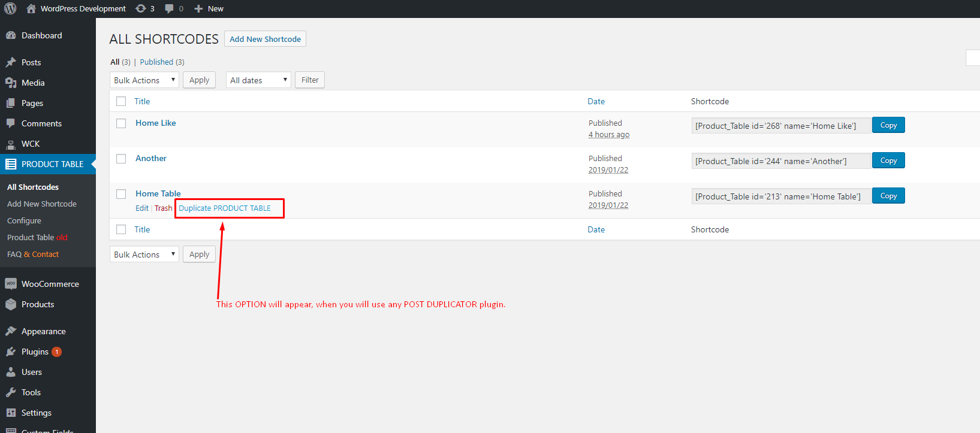980x433 pixels.
Task: Open Configure in Product Table submenu
Action: tap(24, 220)
